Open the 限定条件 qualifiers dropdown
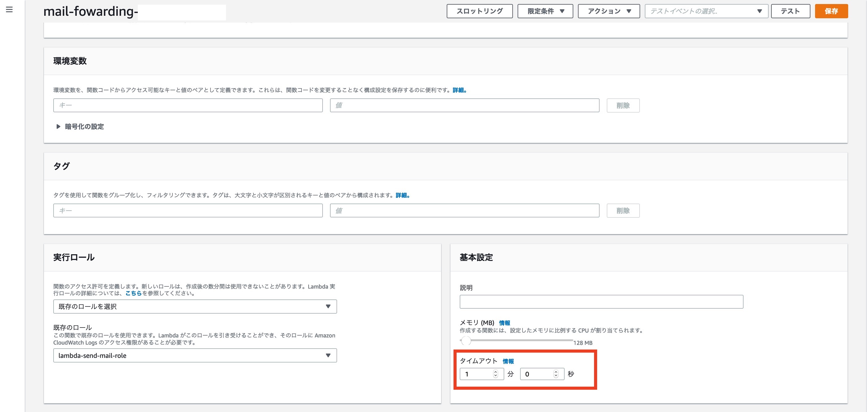The height and width of the screenshot is (412, 868). coord(545,11)
